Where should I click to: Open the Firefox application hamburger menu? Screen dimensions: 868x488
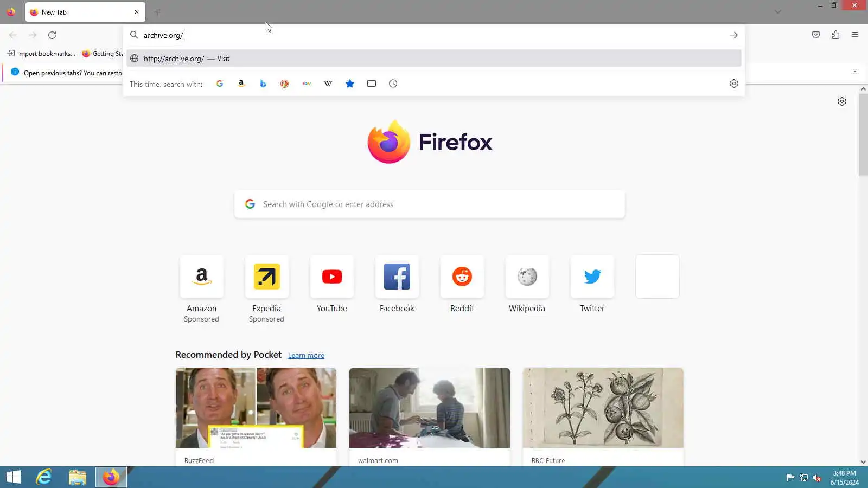[x=855, y=35]
